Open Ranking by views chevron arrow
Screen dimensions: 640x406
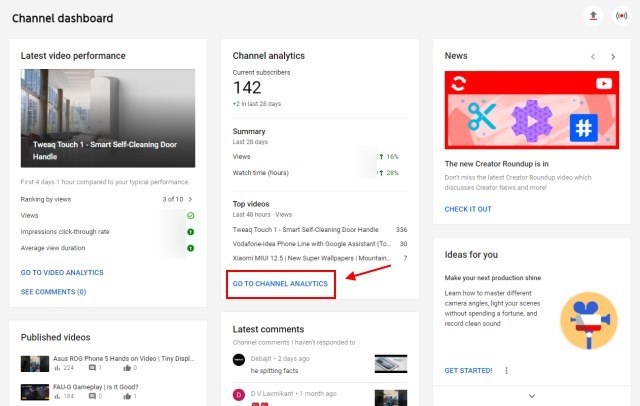pyautogui.click(x=190, y=199)
